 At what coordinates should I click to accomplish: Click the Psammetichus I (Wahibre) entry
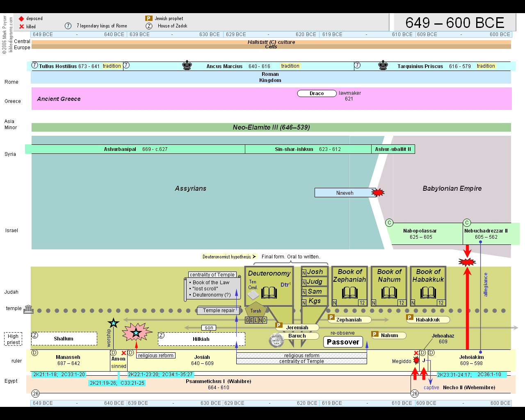point(219,384)
